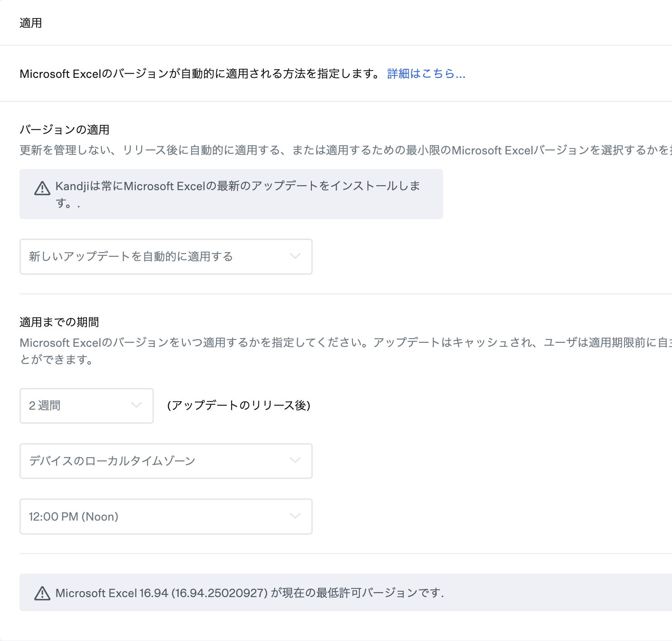The image size is (672, 641).
Task: Click the Microsoft Excel 16.94 minimum version text
Action: click(x=250, y=593)
